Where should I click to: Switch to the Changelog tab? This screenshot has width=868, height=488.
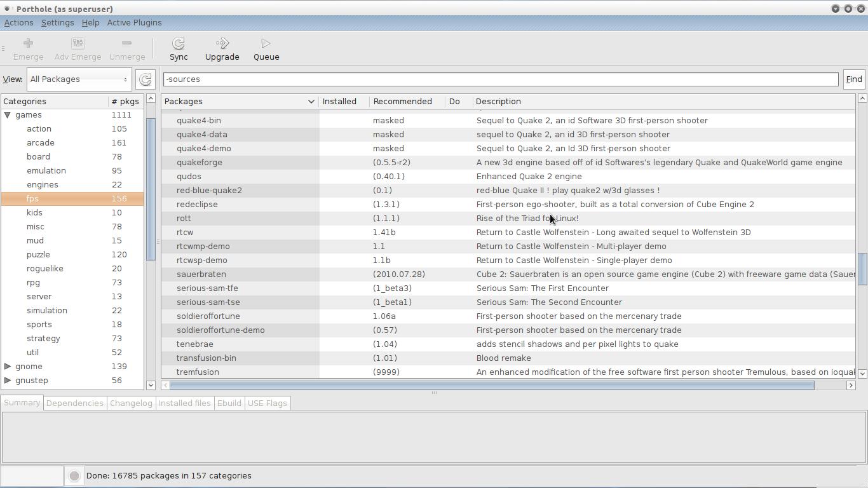tap(131, 403)
